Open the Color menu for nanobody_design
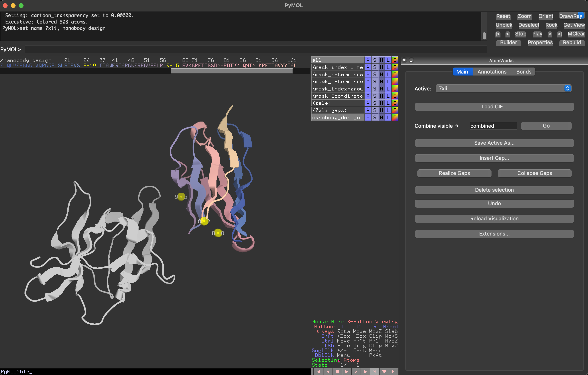588x375 pixels. (395, 117)
